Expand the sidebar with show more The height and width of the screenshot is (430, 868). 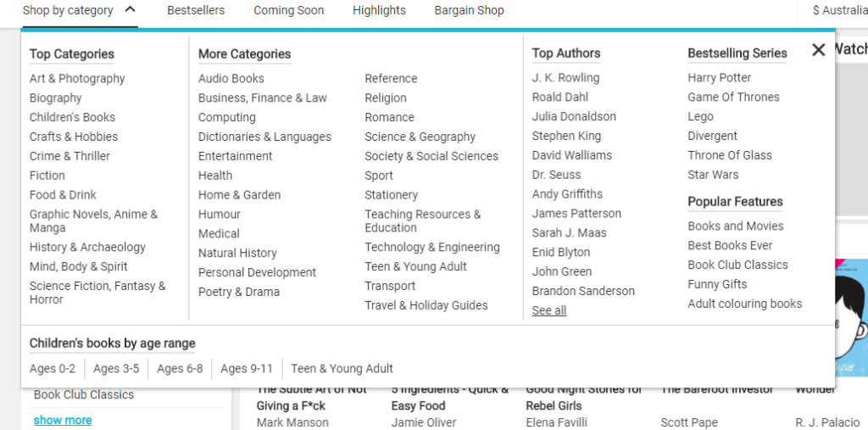63,421
